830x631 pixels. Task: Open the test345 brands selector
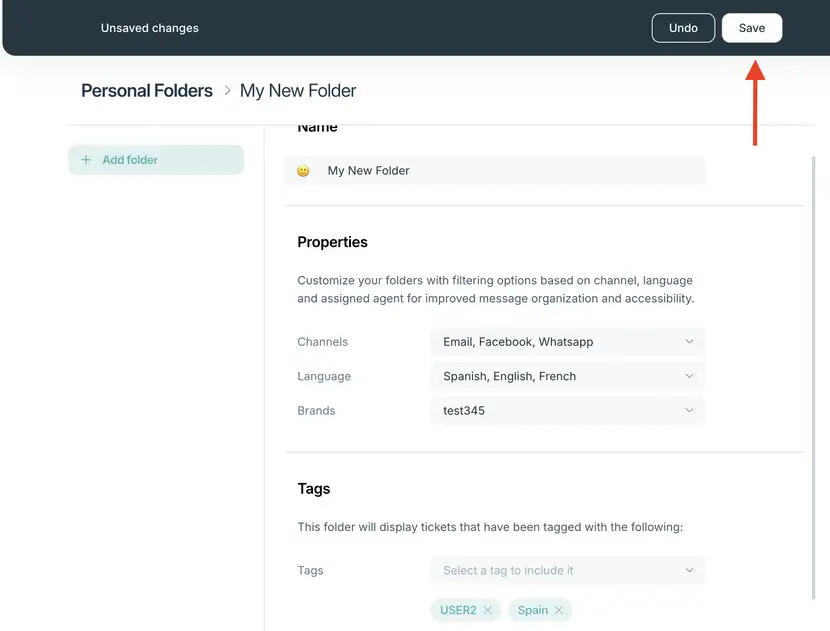click(567, 410)
